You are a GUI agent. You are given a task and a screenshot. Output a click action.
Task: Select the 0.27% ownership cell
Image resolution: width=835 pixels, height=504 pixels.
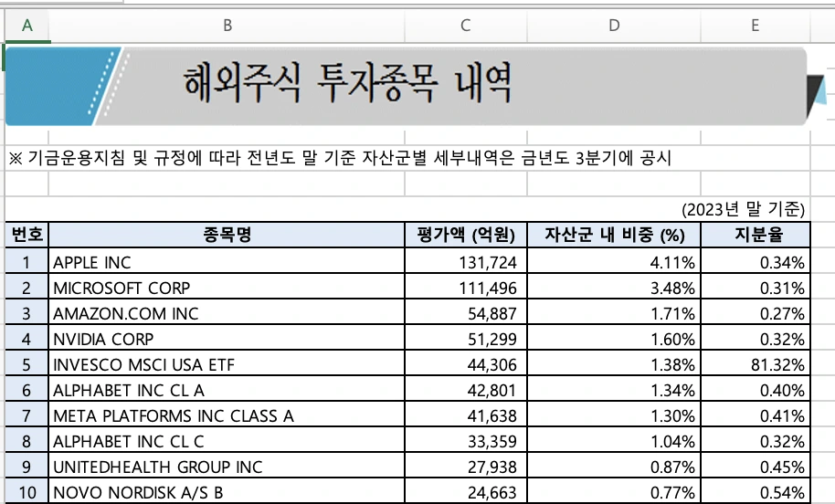click(756, 312)
